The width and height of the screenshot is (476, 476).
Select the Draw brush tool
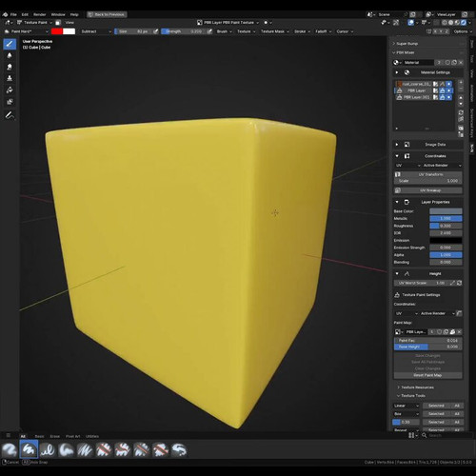pos(10,44)
